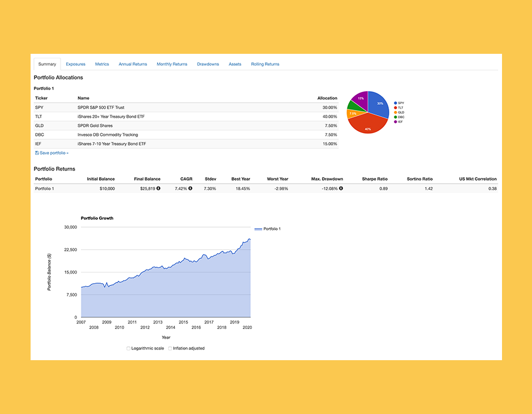532x414 pixels.
Task: Click the info icon beside Final Balance value
Action: [x=158, y=188]
